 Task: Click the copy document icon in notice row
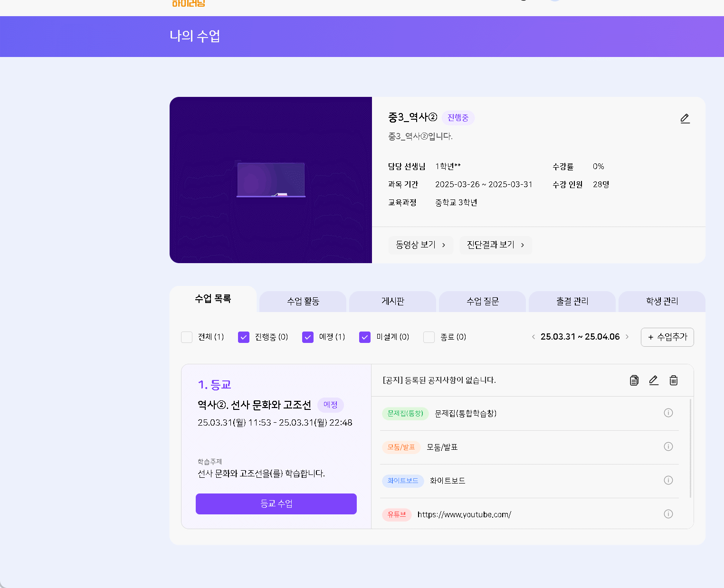(634, 380)
